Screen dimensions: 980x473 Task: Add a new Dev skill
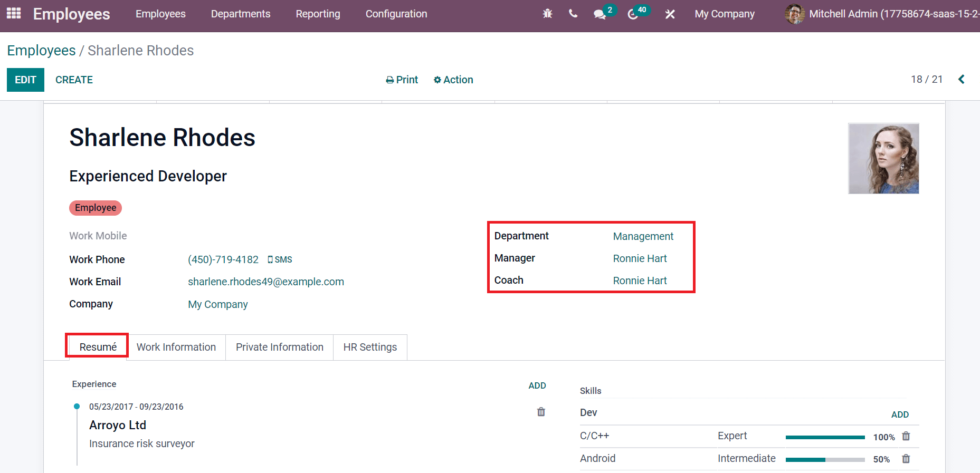pyautogui.click(x=900, y=414)
